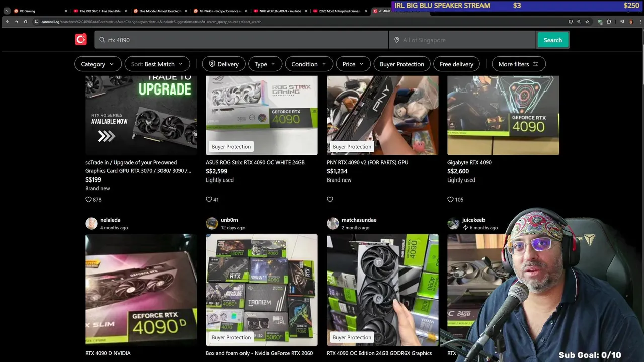The height and width of the screenshot is (362, 644).
Task: Like the PNY RTX 4090 v2 listing heart
Action: [330, 199]
